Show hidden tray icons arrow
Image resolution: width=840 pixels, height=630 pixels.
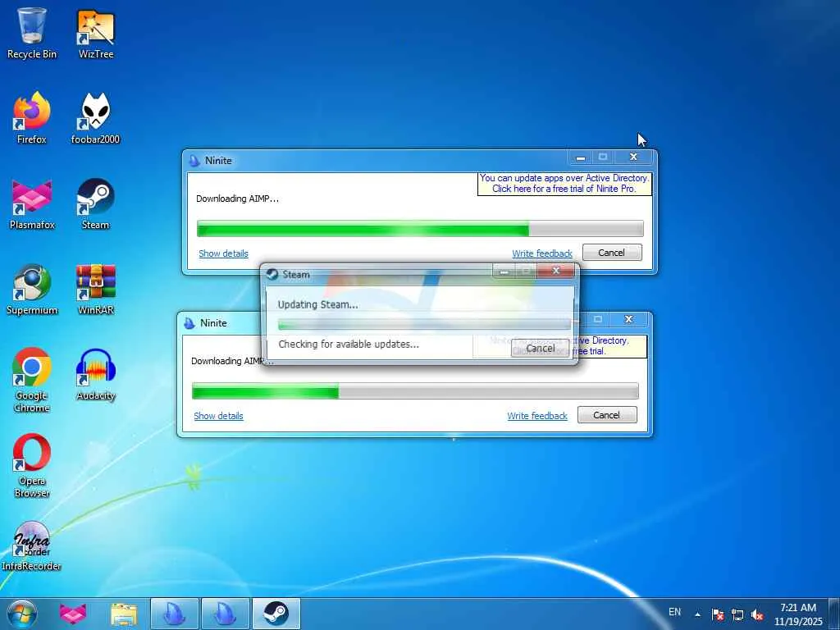pos(697,614)
